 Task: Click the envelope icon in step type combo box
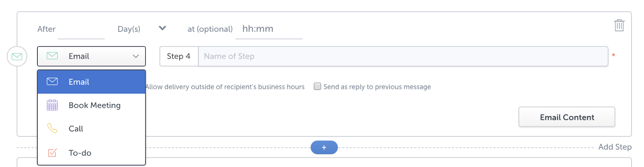pyautogui.click(x=52, y=56)
